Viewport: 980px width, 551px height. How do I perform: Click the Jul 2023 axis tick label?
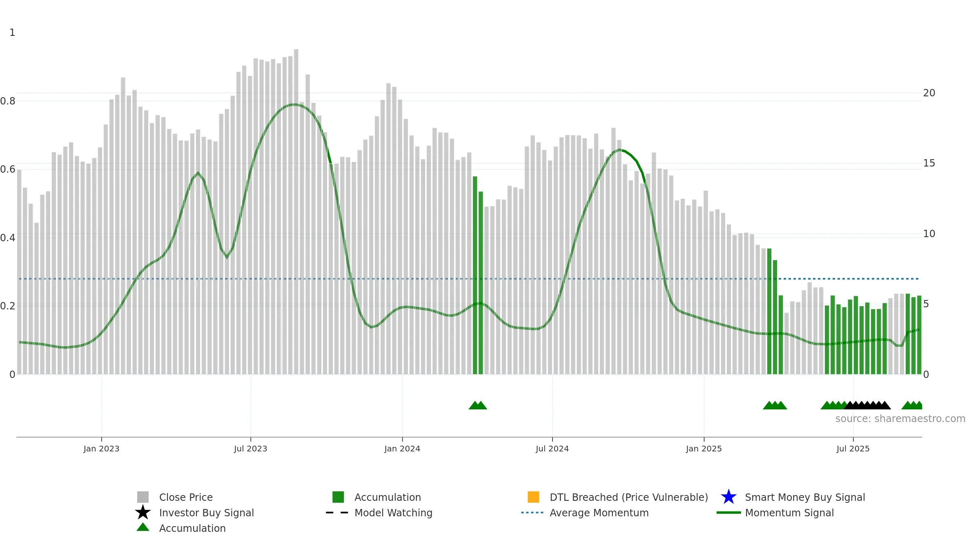click(x=250, y=449)
